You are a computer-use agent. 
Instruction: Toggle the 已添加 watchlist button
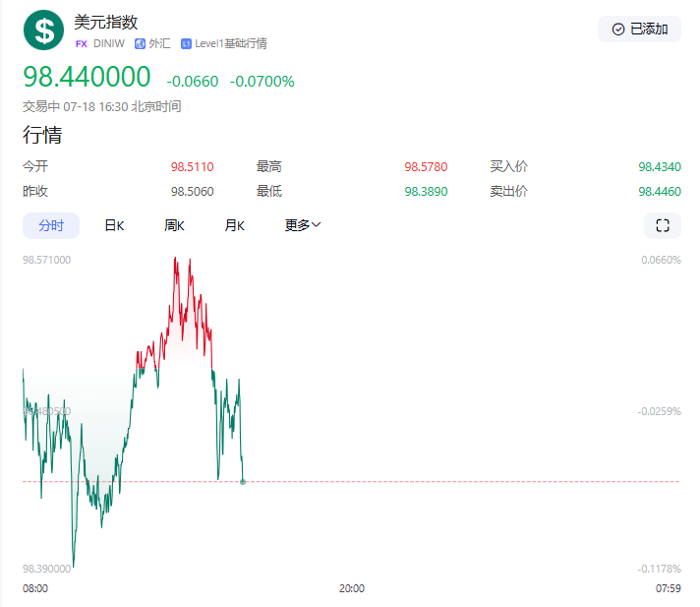(639, 30)
